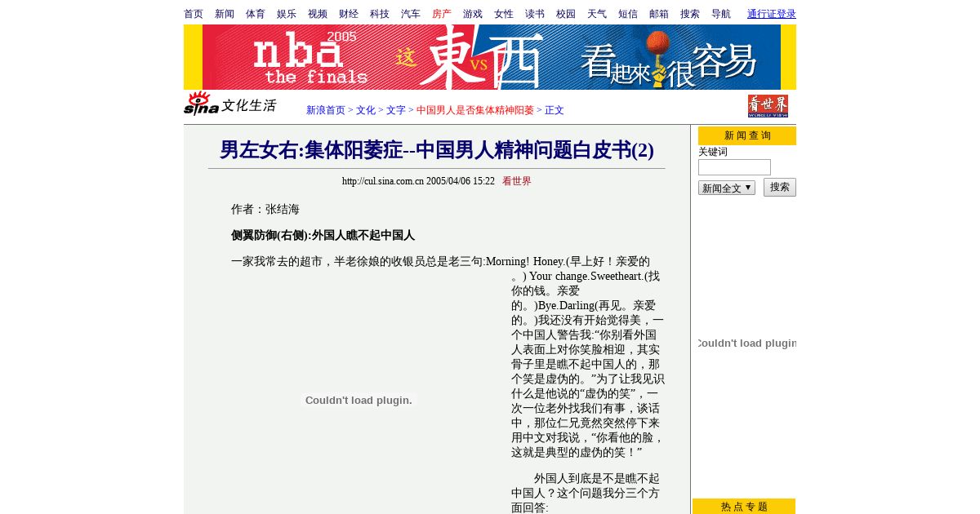Click subheading 侧翼防御(右侧):外国人瞧不起中国人
Viewport: 980px width, 514px height.
tap(323, 236)
